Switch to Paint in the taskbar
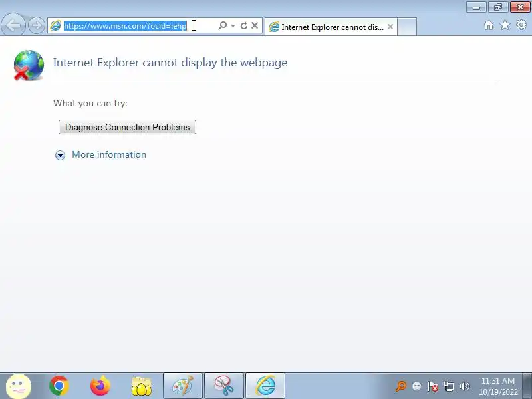532x399 pixels. pos(183,386)
